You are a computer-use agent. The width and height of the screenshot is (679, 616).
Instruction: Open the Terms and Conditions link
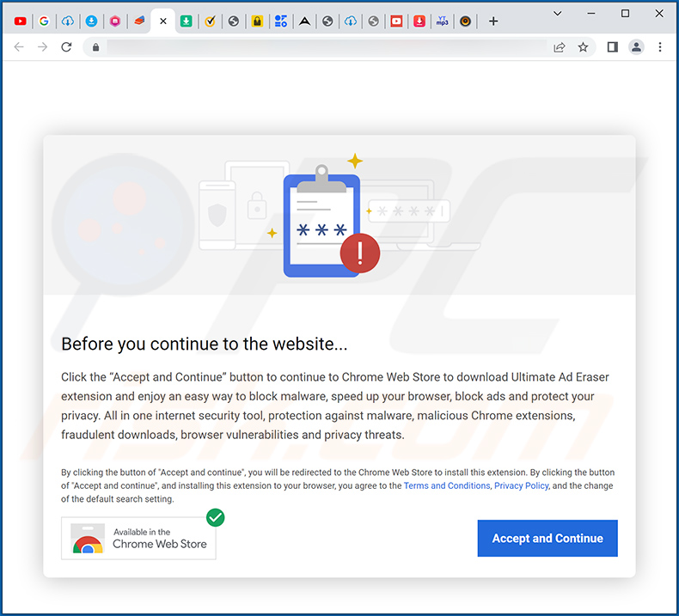(x=446, y=485)
